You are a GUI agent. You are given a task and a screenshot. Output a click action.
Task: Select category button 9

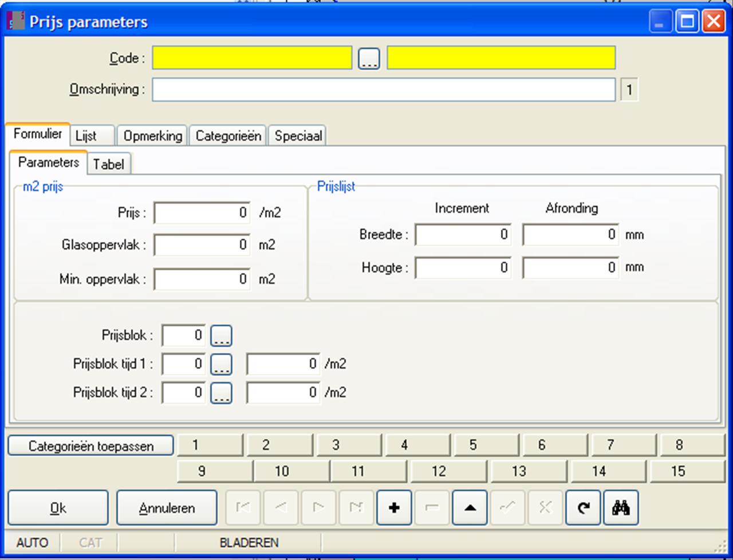(x=215, y=471)
